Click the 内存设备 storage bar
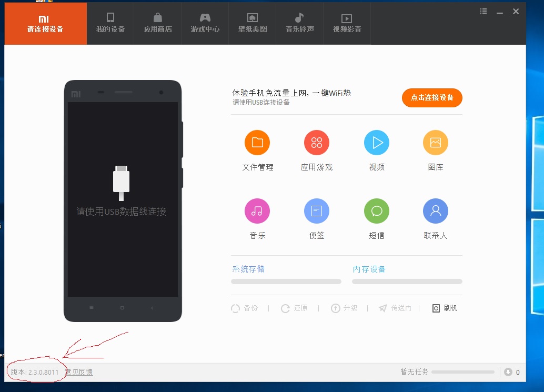This screenshot has height=392, width=544. (407, 282)
